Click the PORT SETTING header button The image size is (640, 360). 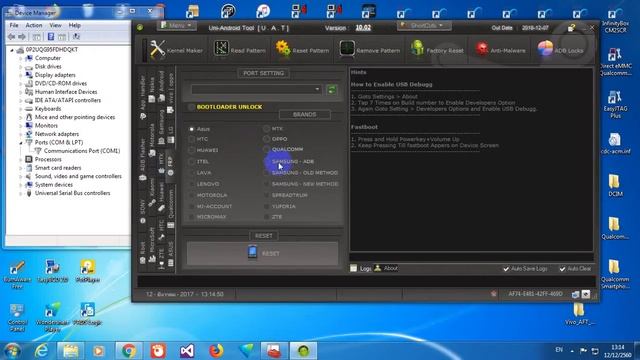pos(263,73)
